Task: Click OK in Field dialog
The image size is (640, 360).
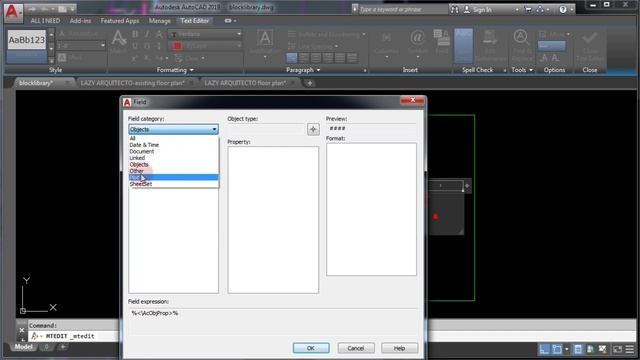Action: [311, 348]
